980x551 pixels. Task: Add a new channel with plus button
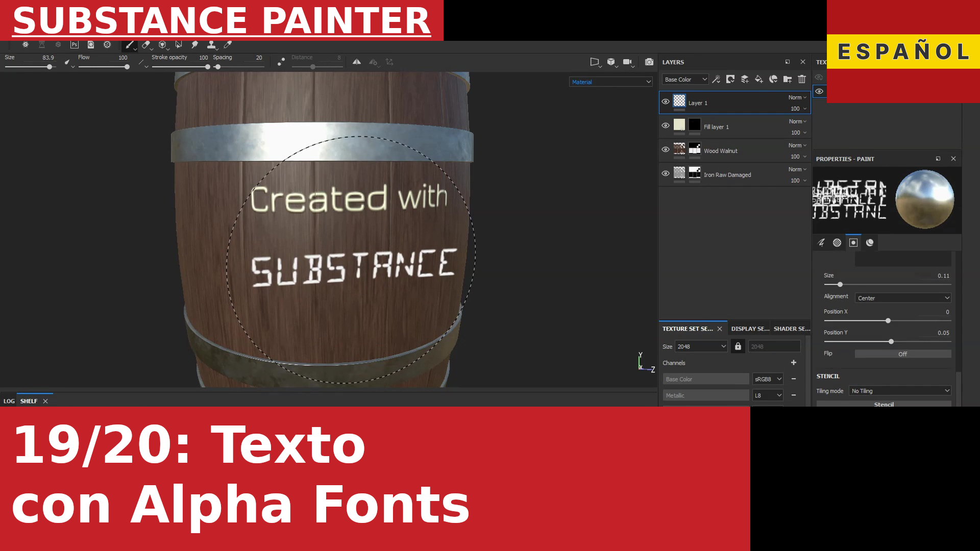(794, 363)
